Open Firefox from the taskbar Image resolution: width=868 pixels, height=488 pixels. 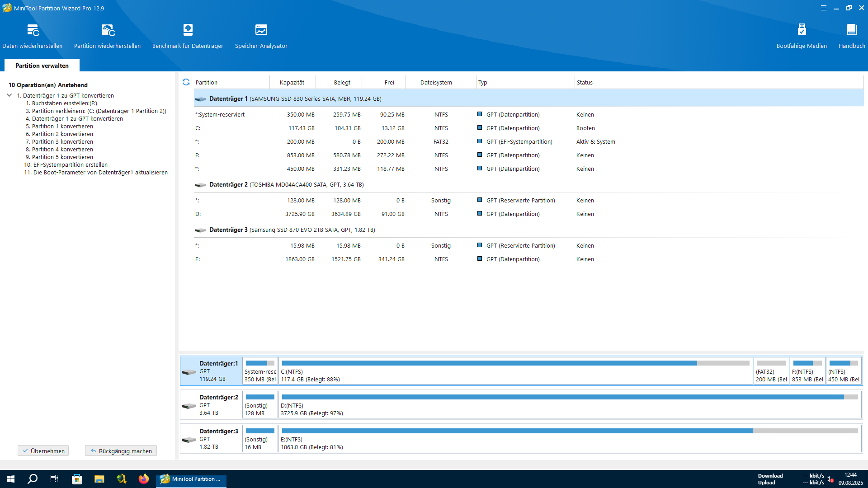click(144, 479)
